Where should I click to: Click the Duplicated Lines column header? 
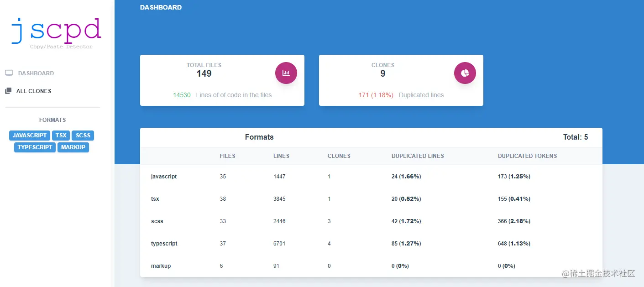point(418,156)
